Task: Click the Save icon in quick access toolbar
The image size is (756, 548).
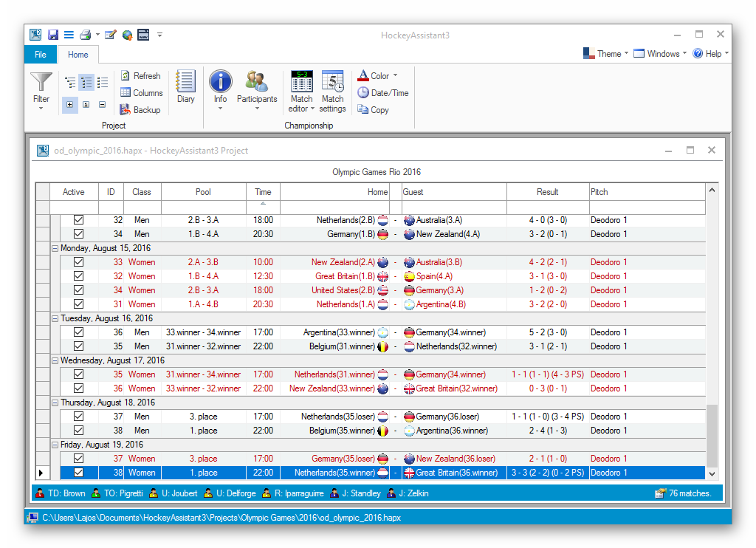Action: click(x=53, y=35)
